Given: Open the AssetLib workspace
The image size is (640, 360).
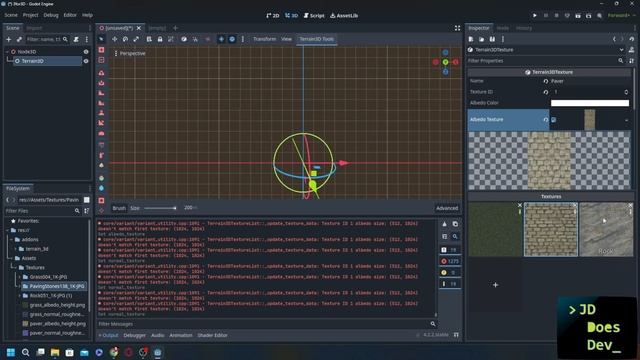Looking at the screenshot, I should pos(344,16).
